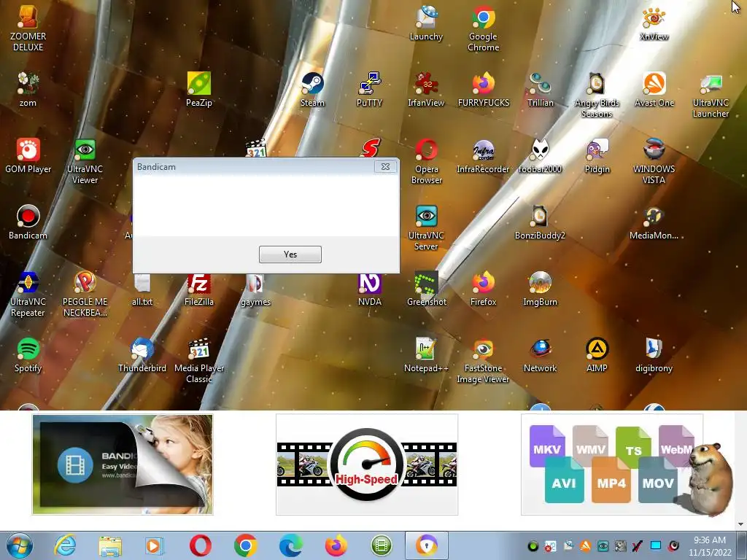This screenshot has width=747, height=560.
Task: Click the Yes button in Bandicam dialog
Action: 290,254
